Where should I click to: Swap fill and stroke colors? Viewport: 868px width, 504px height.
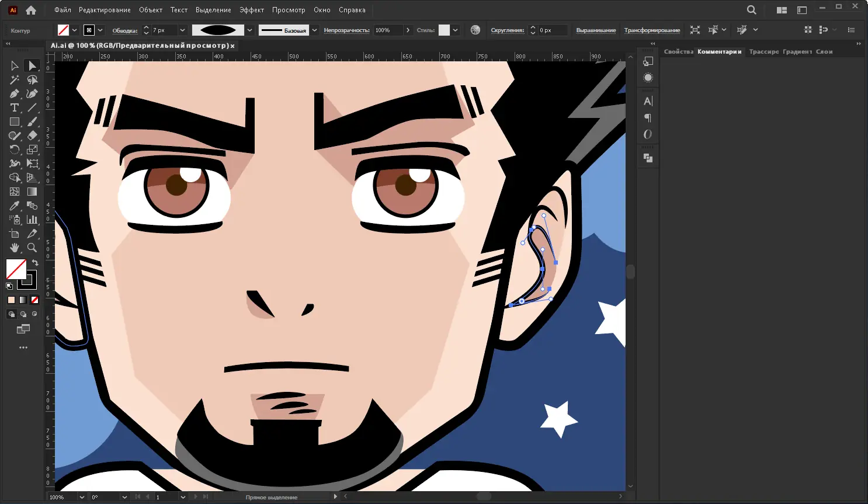[x=35, y=263]
